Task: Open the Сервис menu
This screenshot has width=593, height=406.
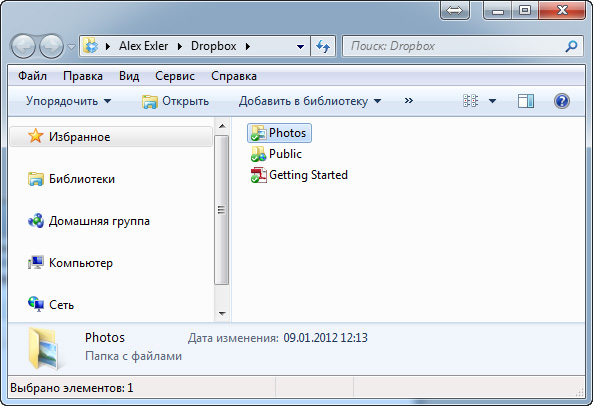Action: (x=175, y=76)
